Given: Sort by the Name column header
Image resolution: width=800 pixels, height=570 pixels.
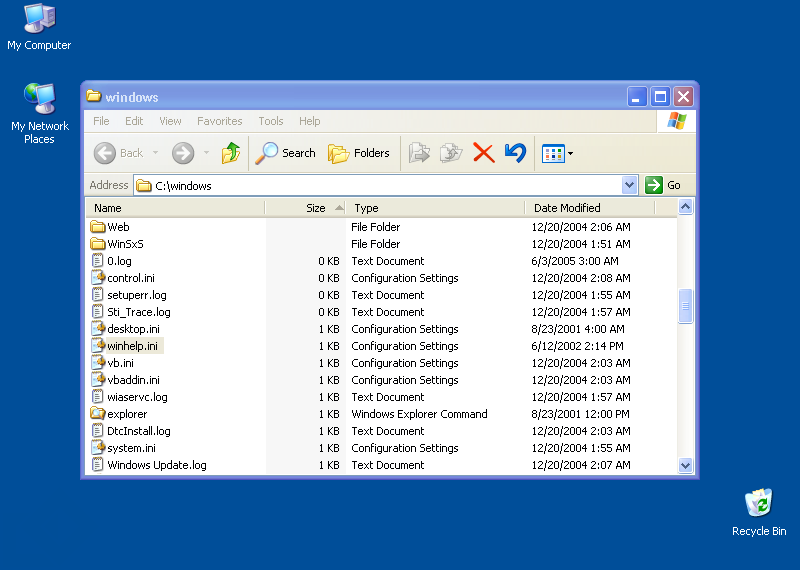Looking at the screenshot, I should click(175, 208).
